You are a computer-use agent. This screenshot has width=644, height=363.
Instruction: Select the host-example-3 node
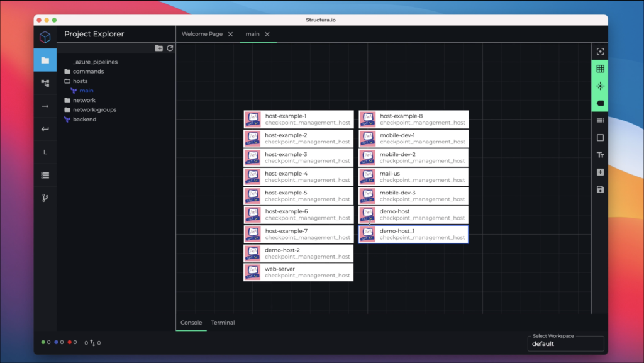299,157
